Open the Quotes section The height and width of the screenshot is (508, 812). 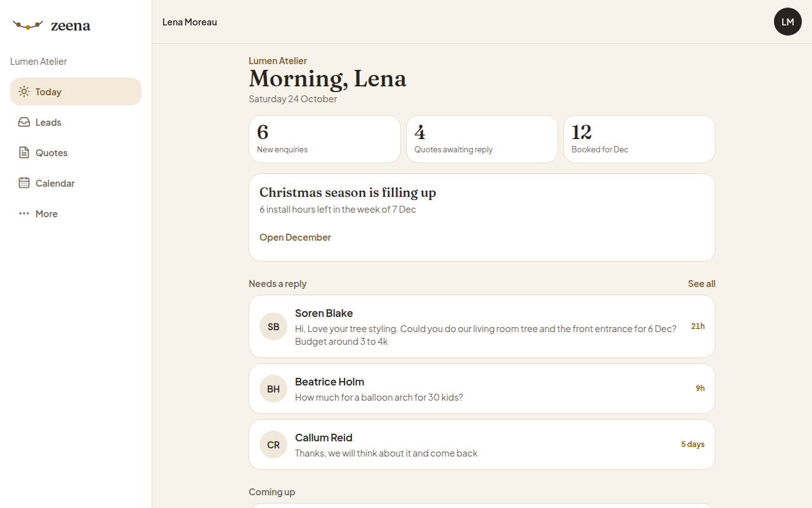75,152
